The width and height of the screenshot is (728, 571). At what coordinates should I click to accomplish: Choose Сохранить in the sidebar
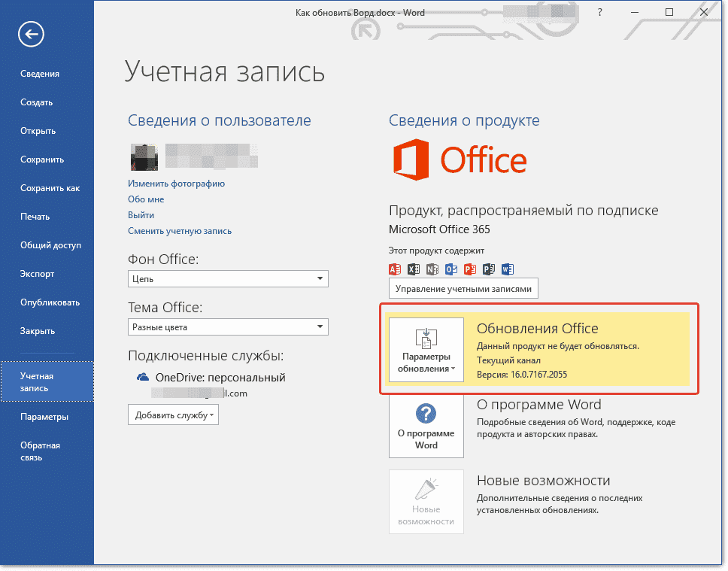pyautogui.click(x=42, y=159)
